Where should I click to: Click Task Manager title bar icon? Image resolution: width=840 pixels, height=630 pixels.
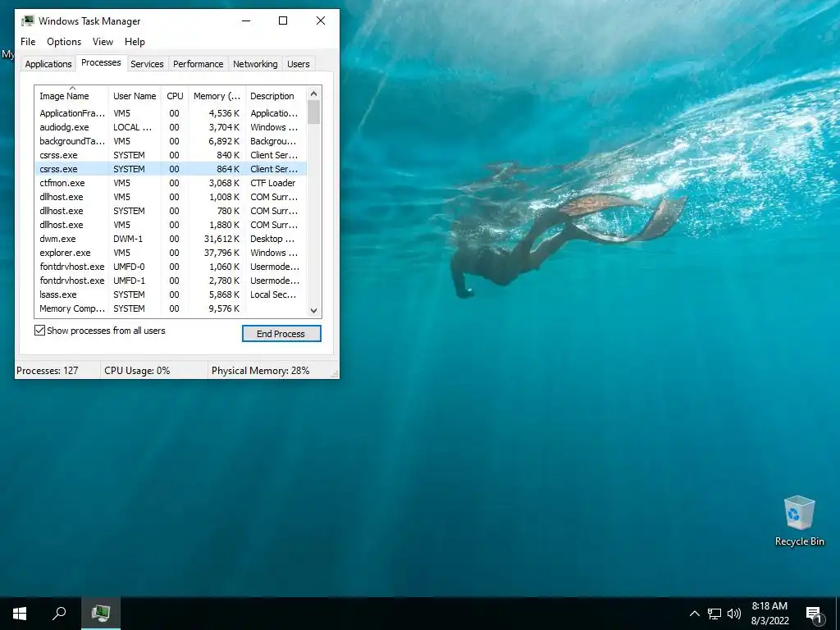point(28,21)
